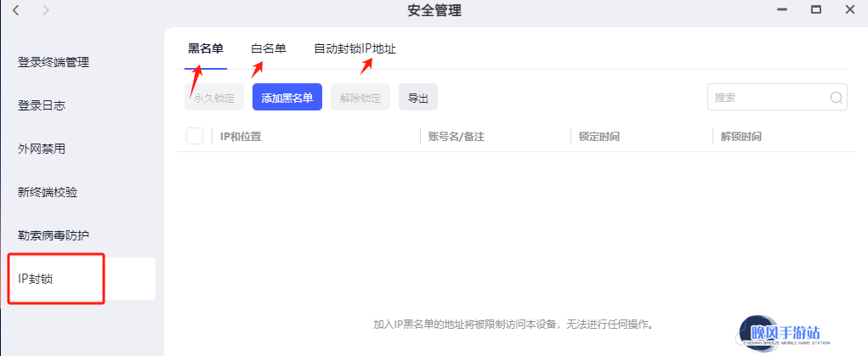Click the 永久锁定 button
868x356 pixels.
coord(214,98)
